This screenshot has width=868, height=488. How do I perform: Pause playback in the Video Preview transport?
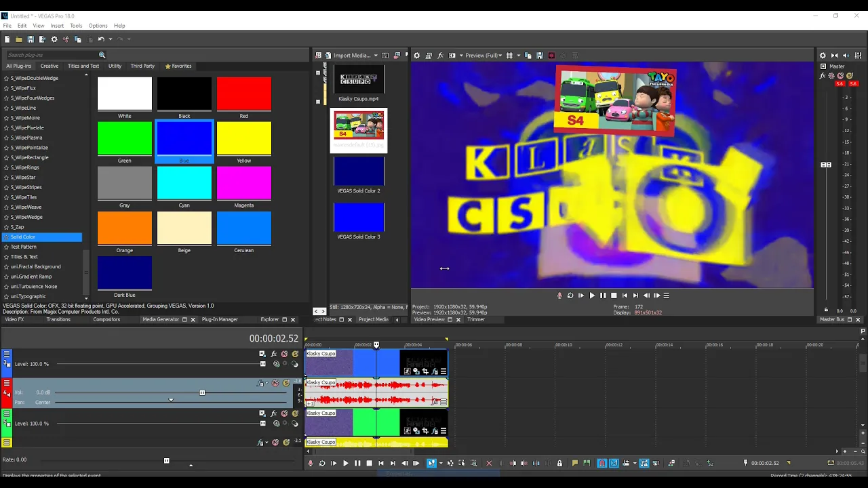[x=603, y=296]
